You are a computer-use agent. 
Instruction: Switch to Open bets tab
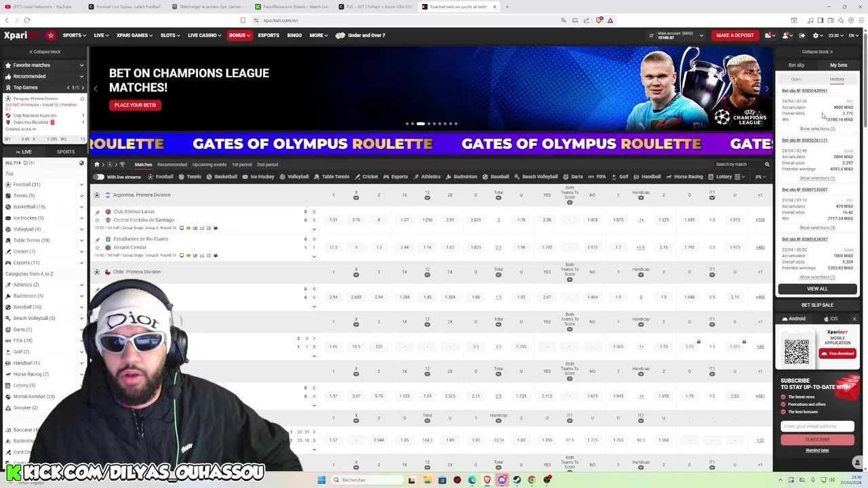(x=796, y=79)
